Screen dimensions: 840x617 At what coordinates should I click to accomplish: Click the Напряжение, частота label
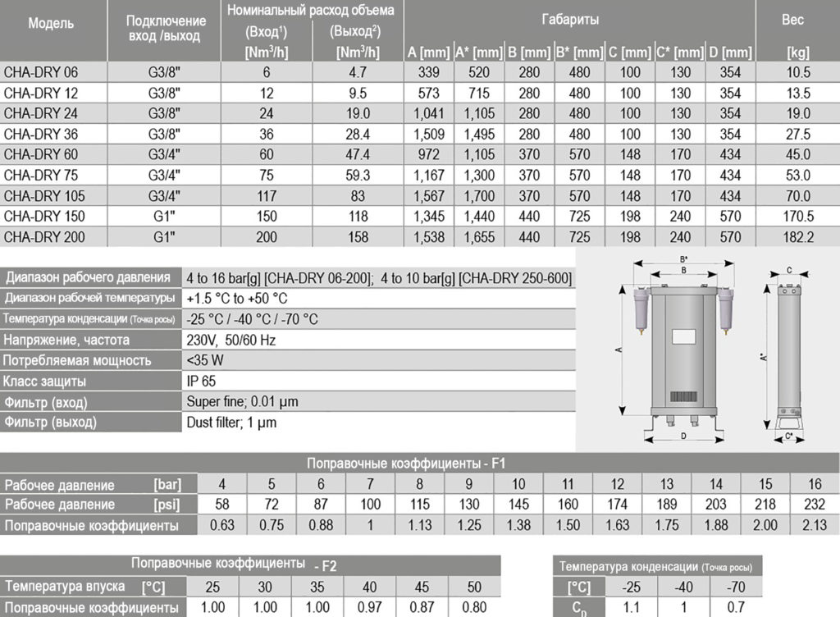(66, 340)
